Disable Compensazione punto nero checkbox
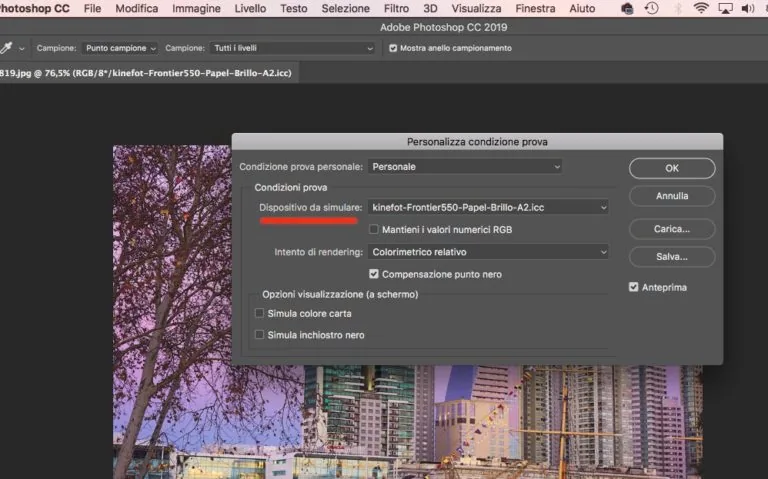 [x=374, y=274]
